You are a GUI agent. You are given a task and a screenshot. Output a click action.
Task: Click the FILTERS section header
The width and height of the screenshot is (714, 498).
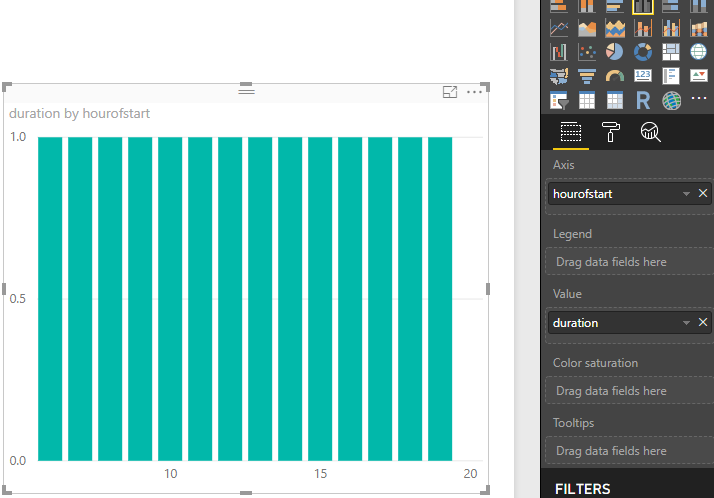pyautogui.click(x=582, y=489)
